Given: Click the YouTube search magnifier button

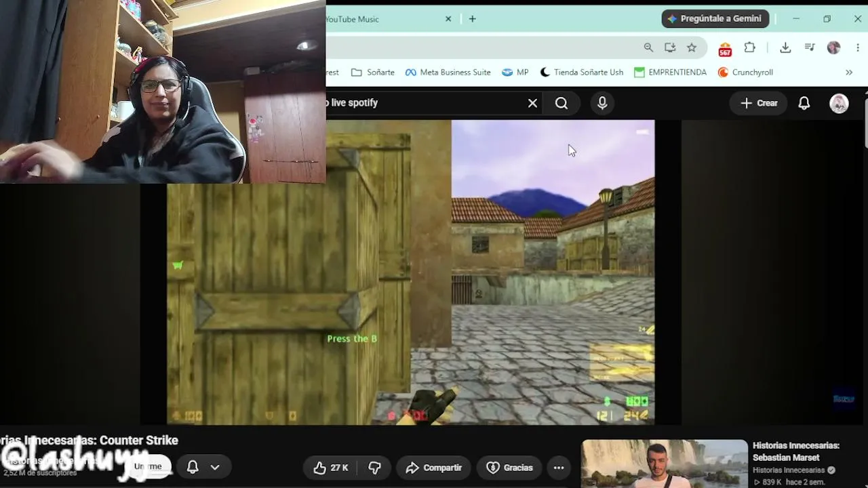Looking at the screenshot, I should pyautogui.click(x=561, y=103).
